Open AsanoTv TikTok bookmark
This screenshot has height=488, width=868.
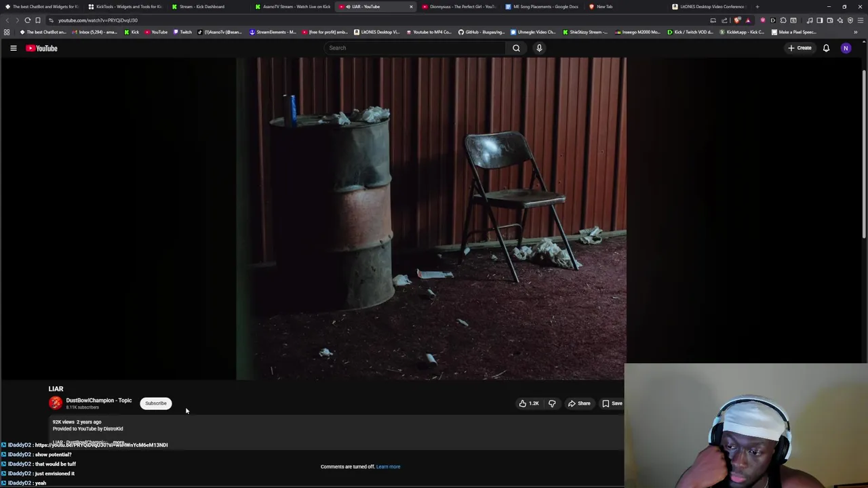click(220, 32)
